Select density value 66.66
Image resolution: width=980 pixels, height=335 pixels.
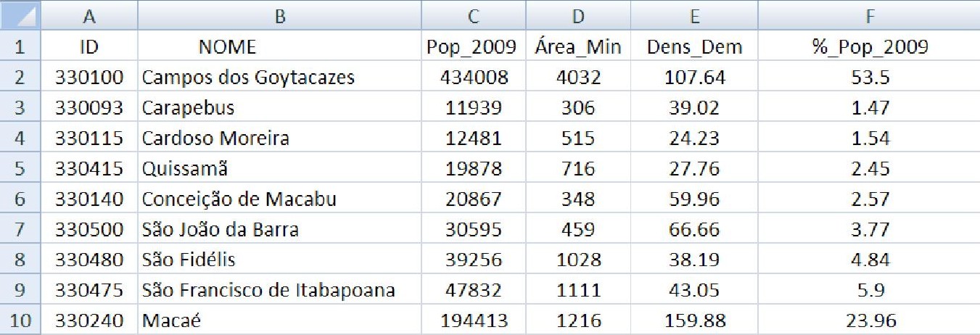[694, 229]
